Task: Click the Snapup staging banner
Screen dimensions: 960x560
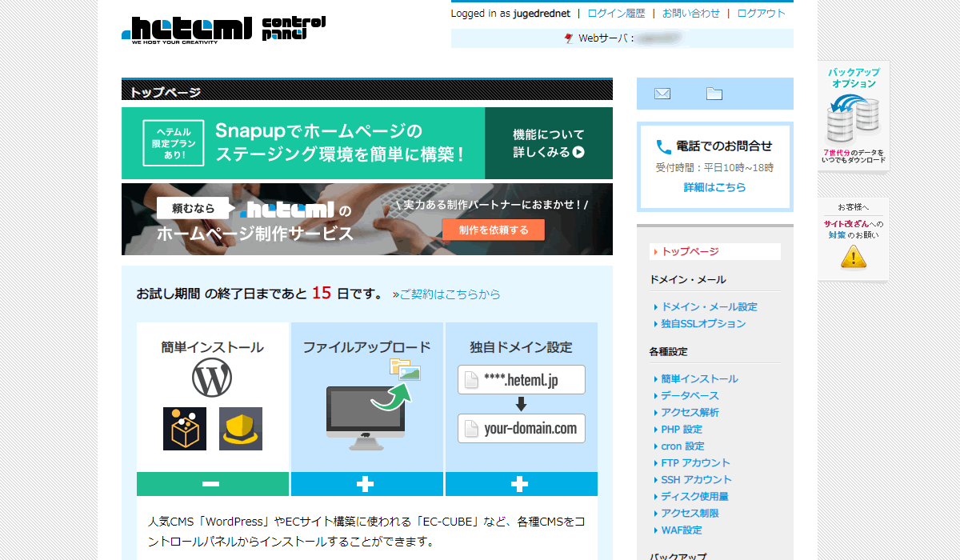Action: click(x=366, y=143)
